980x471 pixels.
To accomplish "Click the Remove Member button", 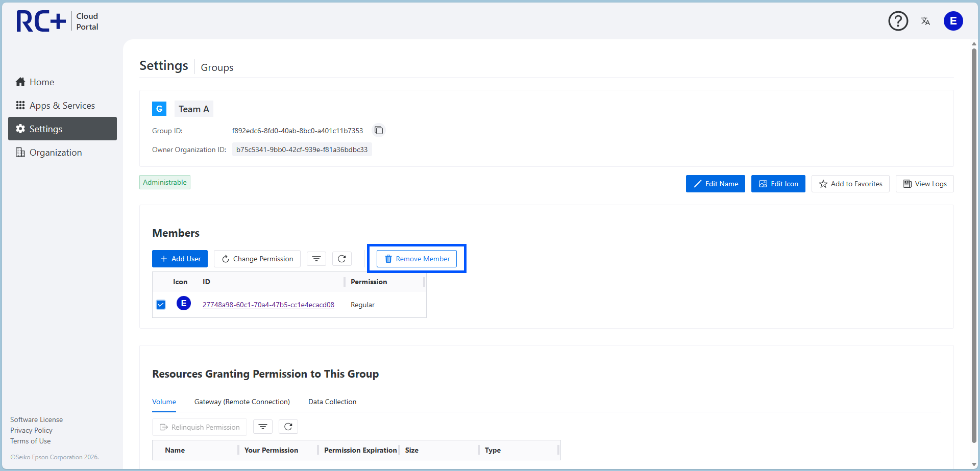I will point(416,259).
